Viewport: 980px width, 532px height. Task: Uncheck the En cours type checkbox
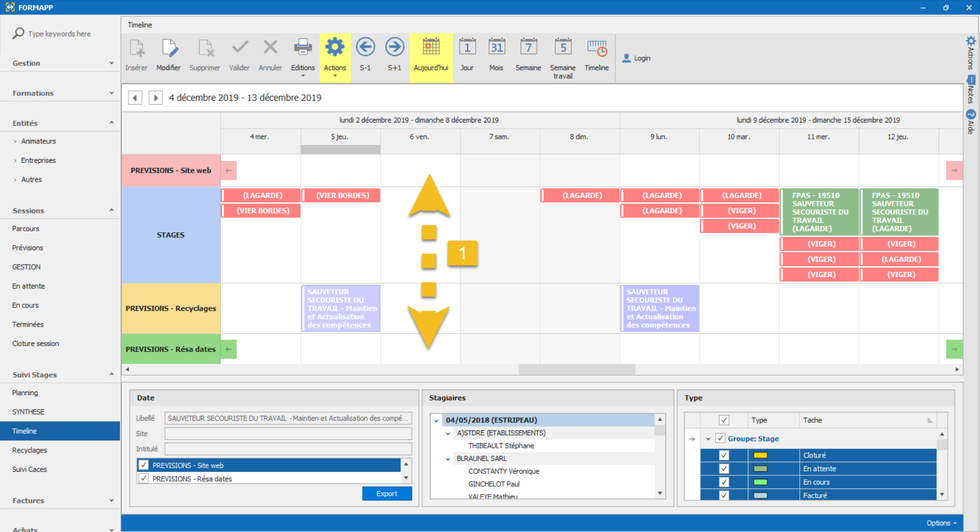click(x=724, y=482)
